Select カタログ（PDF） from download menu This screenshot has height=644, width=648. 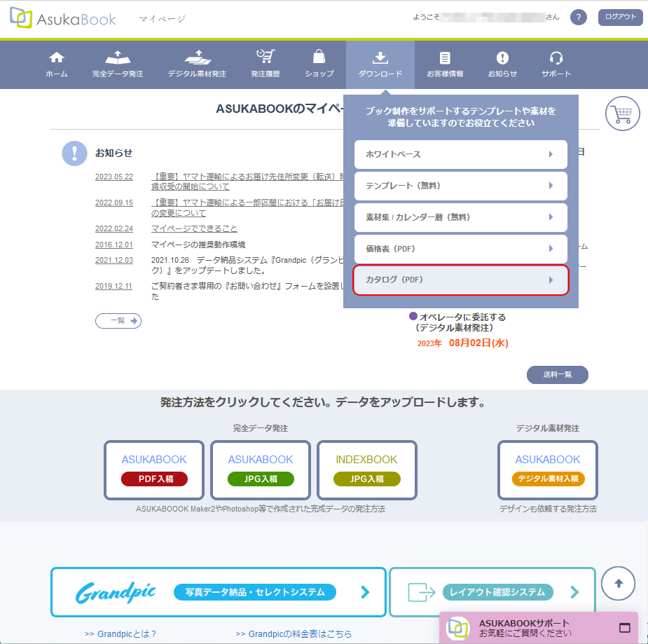[x=460, y=280]
